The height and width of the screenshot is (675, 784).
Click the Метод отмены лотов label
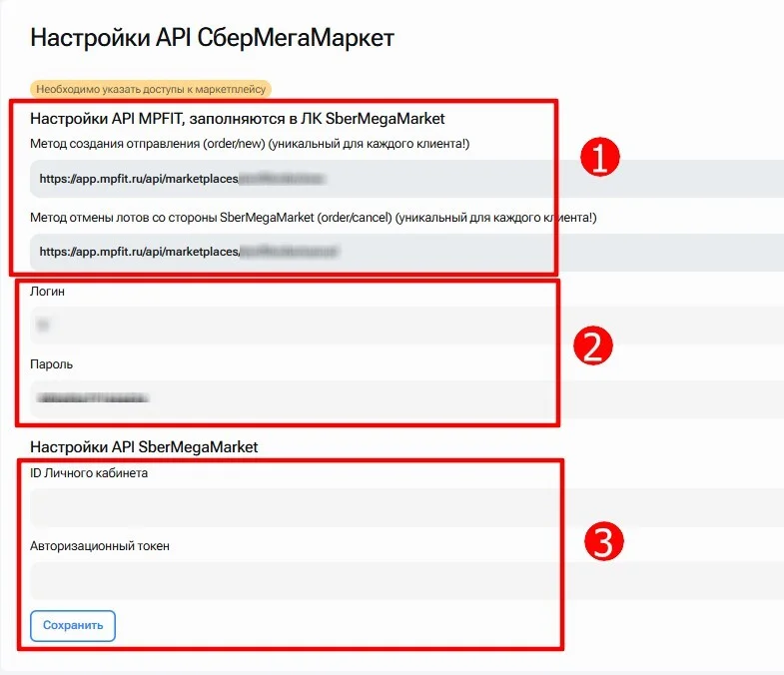point(314,218)
